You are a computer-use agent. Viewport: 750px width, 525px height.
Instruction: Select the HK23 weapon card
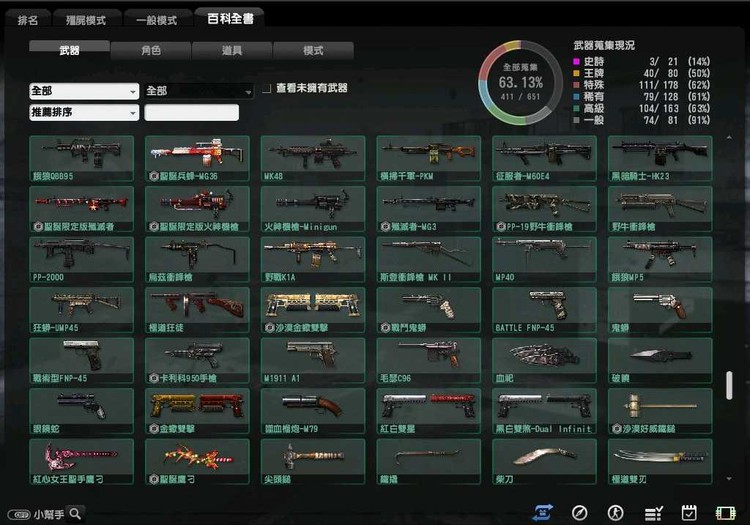(660, 158)
